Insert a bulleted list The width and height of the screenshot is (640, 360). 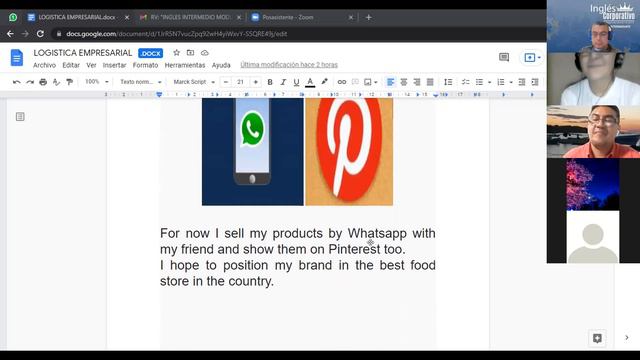click(479, 82)
